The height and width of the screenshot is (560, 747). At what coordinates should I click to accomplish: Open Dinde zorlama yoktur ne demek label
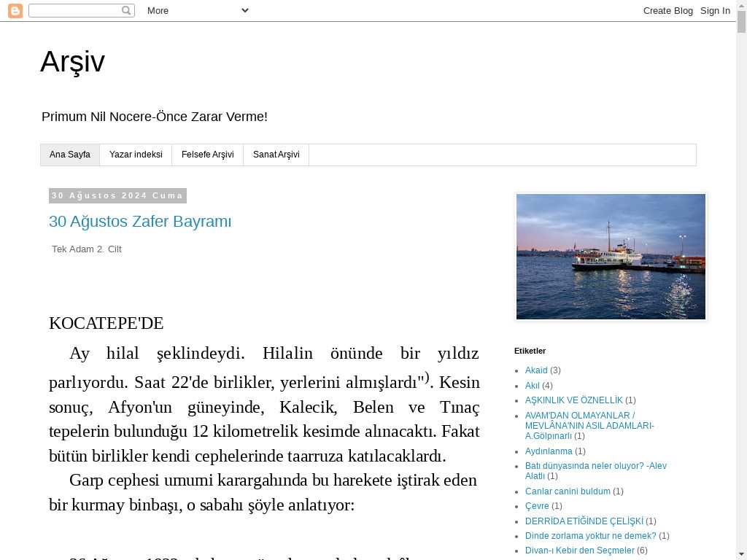pos(590,536)
